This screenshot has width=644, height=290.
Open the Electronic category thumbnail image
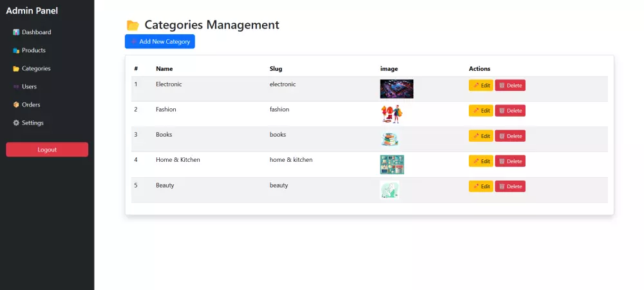click(397, 88)
